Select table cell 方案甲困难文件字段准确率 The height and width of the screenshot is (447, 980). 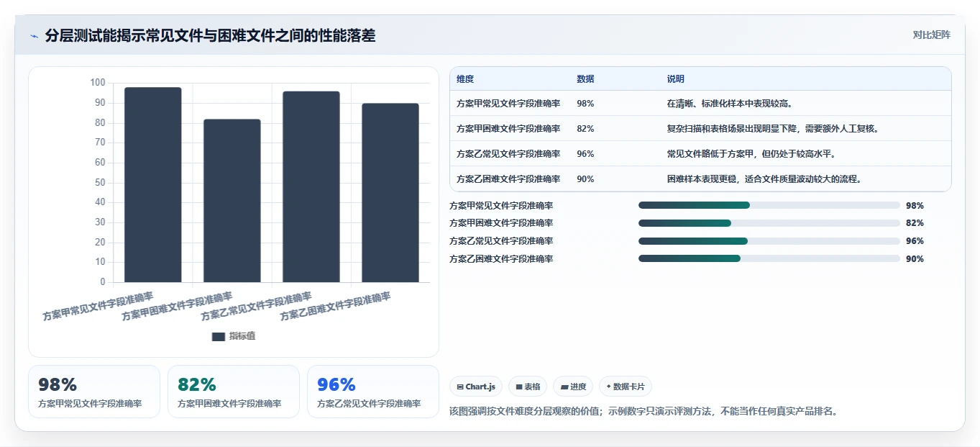508,129
